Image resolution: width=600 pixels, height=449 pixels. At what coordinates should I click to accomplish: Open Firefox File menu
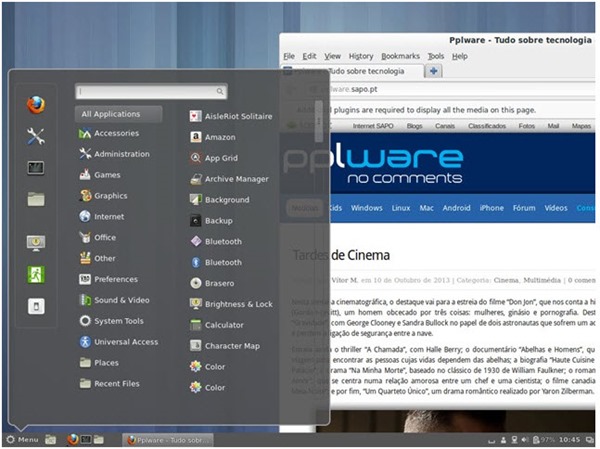point(289,56)
